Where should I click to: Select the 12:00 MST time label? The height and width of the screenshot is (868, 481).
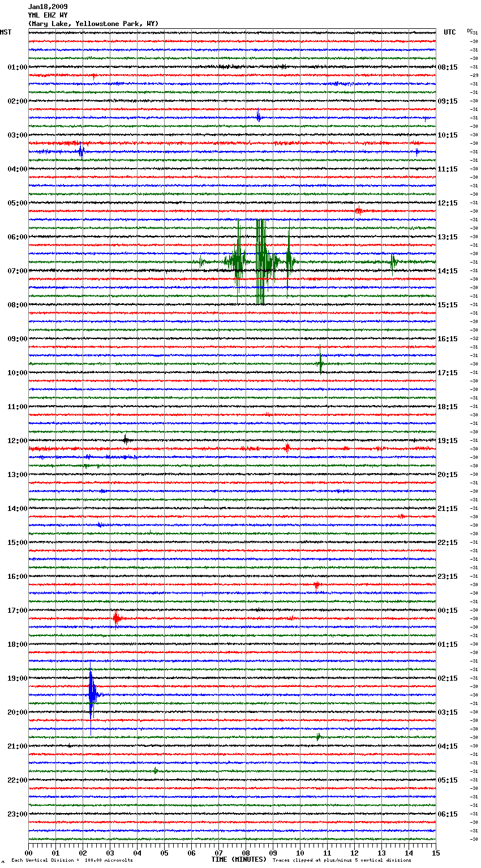[x=18, y=441]
